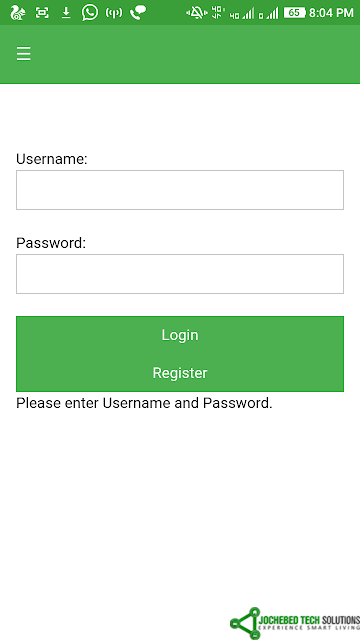Click the Username label text
Screen dimensions: 360x640
[x=52, y=159]
